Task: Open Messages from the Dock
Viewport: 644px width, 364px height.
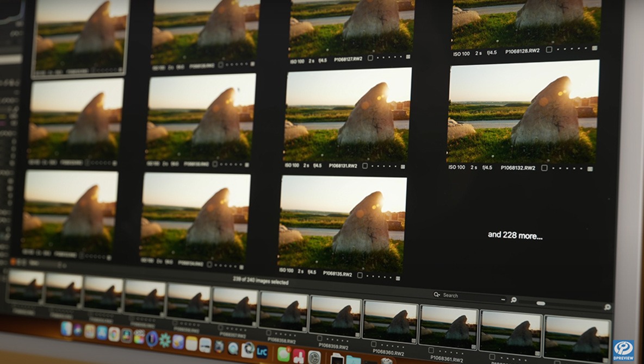Action: point(283,354)
